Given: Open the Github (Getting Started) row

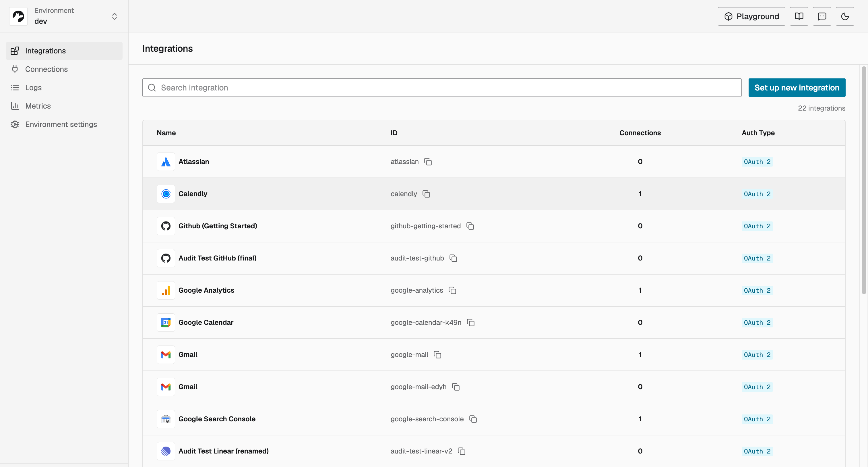Looking at the screenshot, I should 494,226.
